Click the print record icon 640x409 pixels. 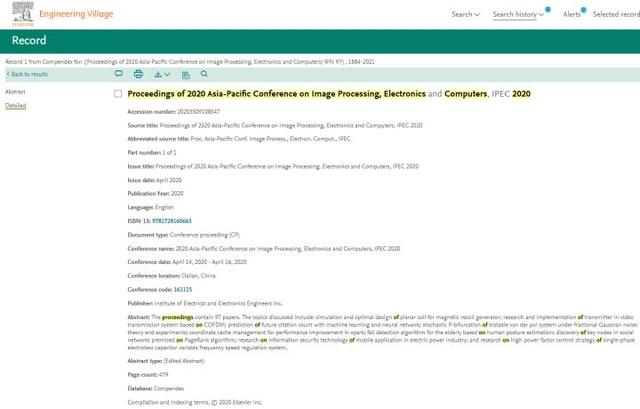[x=138, y=74]
